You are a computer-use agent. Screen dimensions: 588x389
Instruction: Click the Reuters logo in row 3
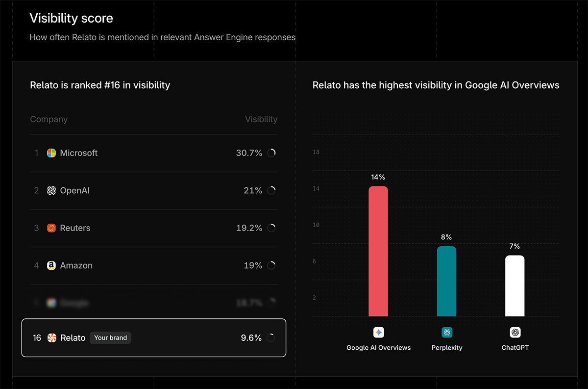[x=51, y=228]
